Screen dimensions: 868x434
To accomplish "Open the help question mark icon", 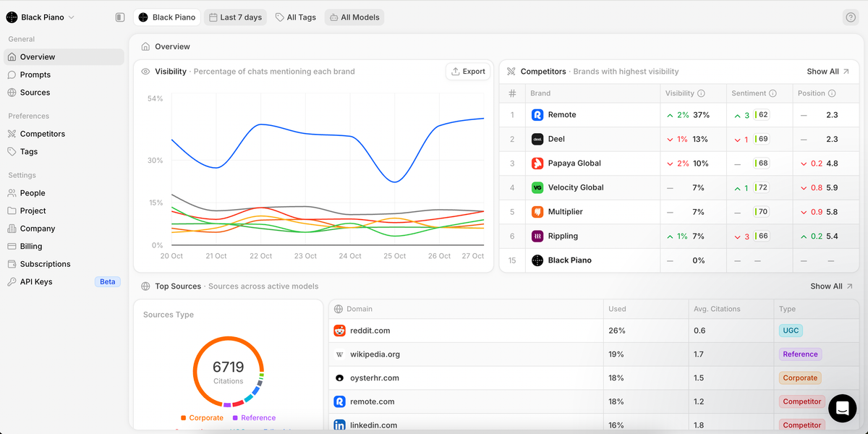I will [851, 17].
